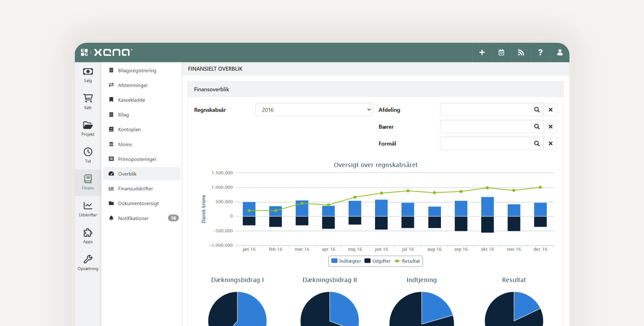Click the plus add-new icon
The width and height of the screenshot is (644, 326).
coord(482,52)
